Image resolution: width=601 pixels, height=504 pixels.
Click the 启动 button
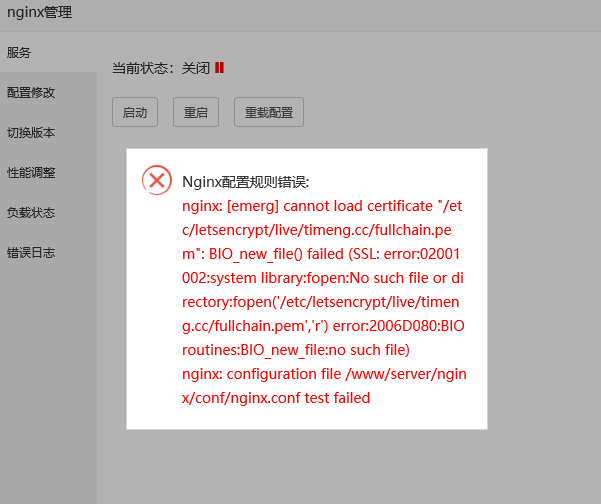[135, 112]
